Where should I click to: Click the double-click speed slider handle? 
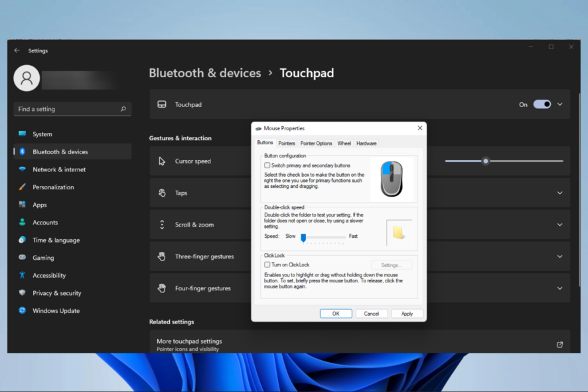pyautogui.click(x=303, y=237)
